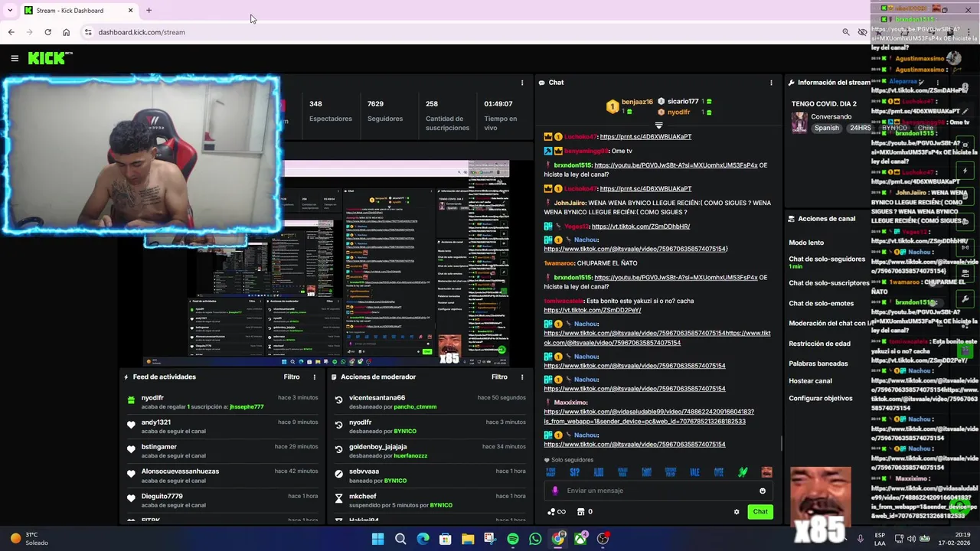Click the Conversando category thumbnail
Screen dimensions: 980x551
(x=799, y=122)
